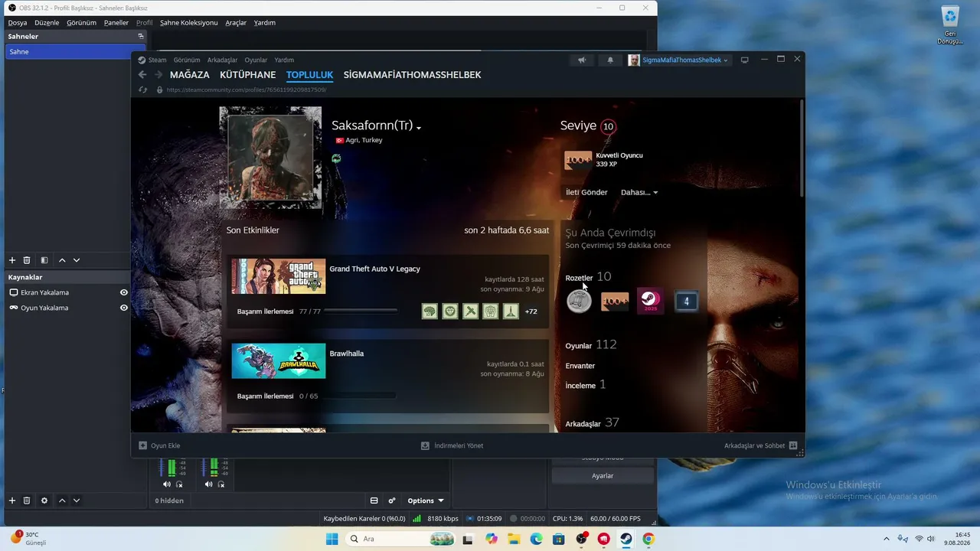The image size is (980, 551).
Task: Add a new source under Kaynaklar
Action: 11,500
